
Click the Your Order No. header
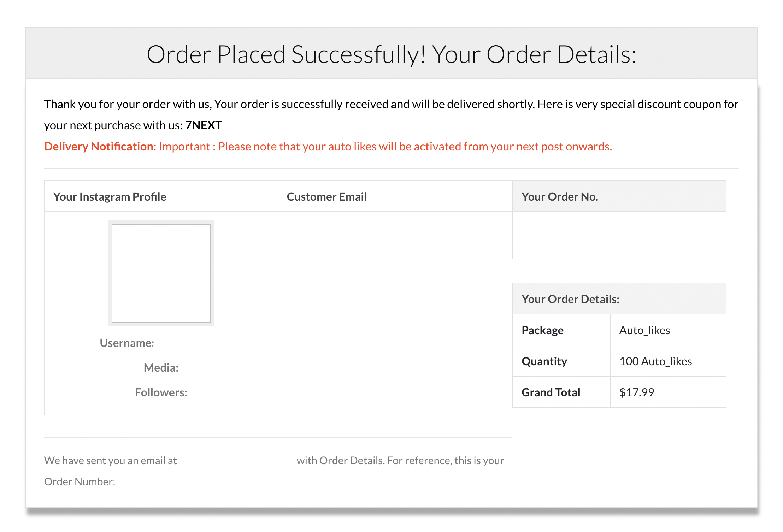(x=560, y=196)
